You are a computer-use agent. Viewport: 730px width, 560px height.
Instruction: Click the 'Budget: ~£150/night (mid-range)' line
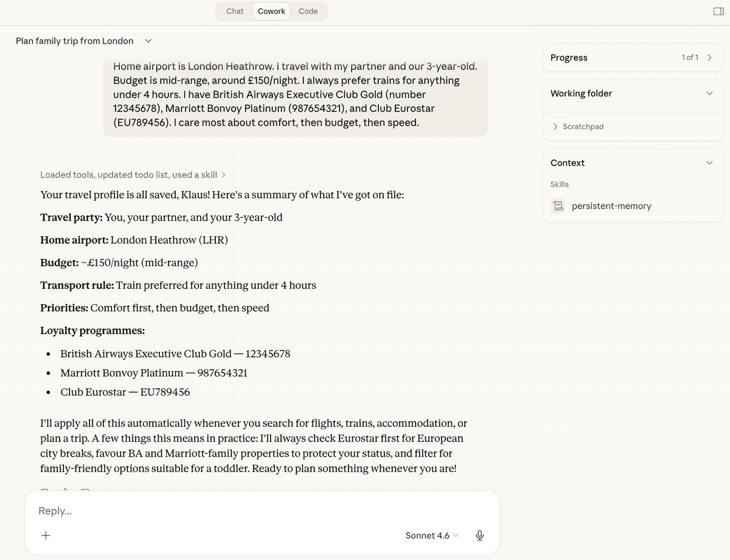coord(119,262)
